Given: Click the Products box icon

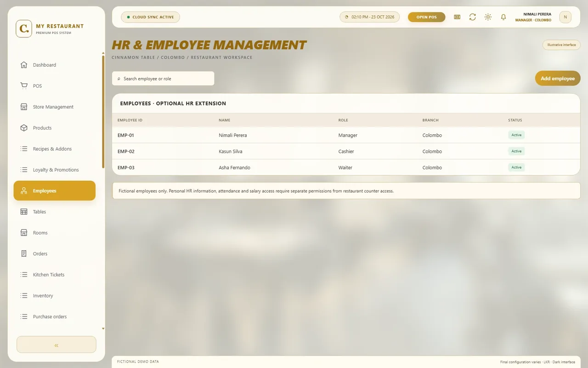Looking at the screenshot, I should point(24,128).
